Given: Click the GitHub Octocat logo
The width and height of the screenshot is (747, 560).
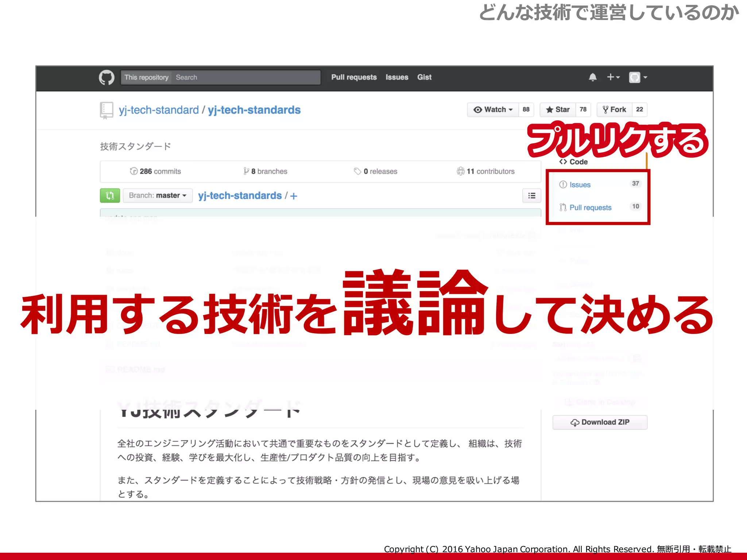Looking at the screenshot, I should (x=107, y=77).
